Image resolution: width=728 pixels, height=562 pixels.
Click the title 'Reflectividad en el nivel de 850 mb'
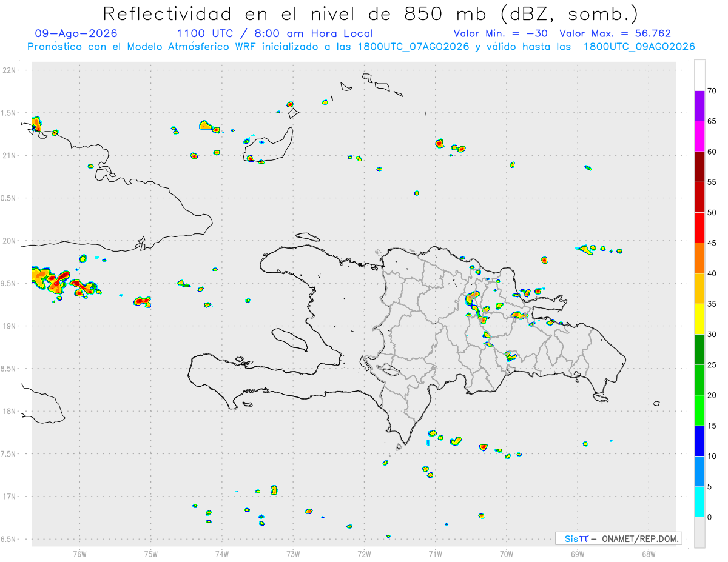click(295, 13)
